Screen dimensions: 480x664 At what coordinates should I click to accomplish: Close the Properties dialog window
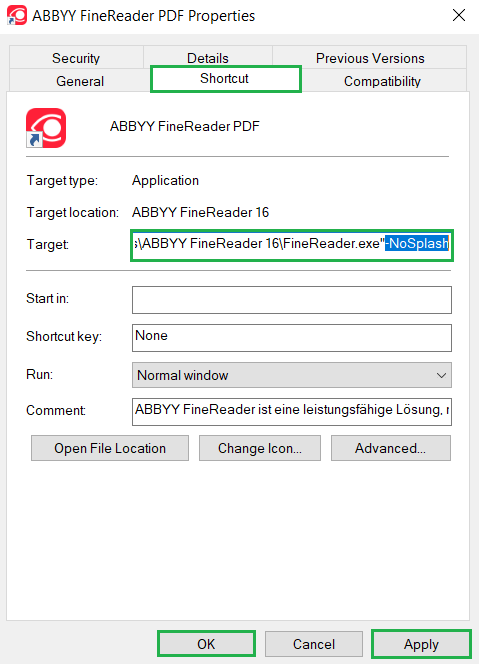[459, 16]
